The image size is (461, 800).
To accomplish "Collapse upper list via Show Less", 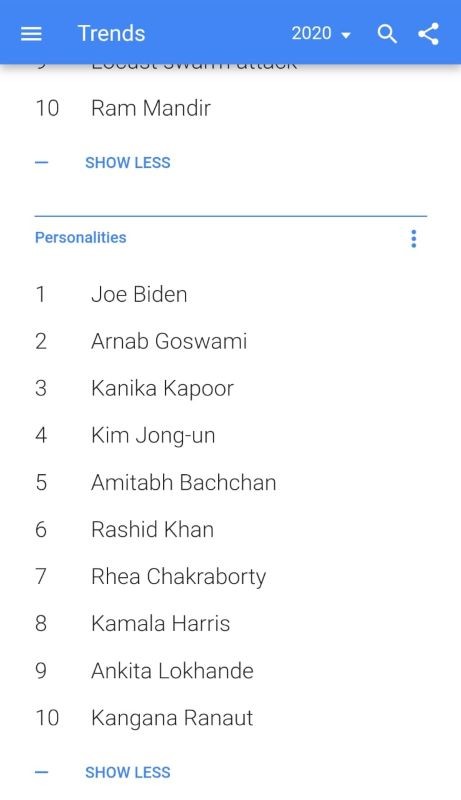I will tap(127, 162).
